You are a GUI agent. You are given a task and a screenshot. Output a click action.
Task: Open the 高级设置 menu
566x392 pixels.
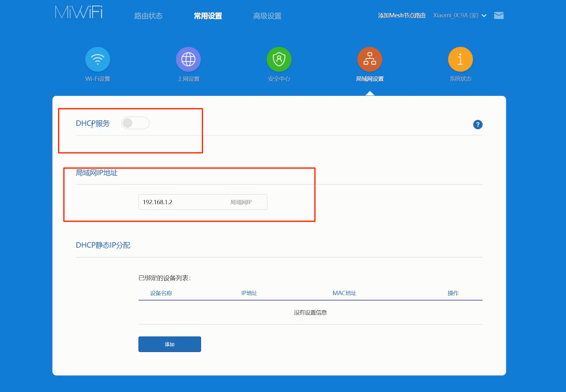pos(267,15)
